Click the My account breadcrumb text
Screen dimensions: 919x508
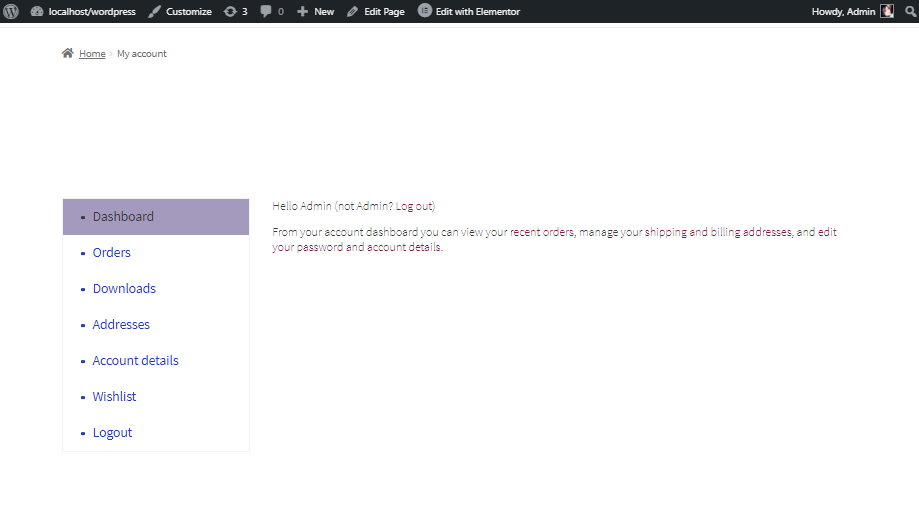pyautogui.click(x=142, y=53)
